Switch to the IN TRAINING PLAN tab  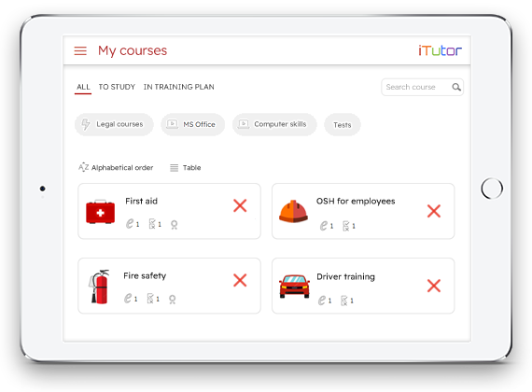click(179, 87)
